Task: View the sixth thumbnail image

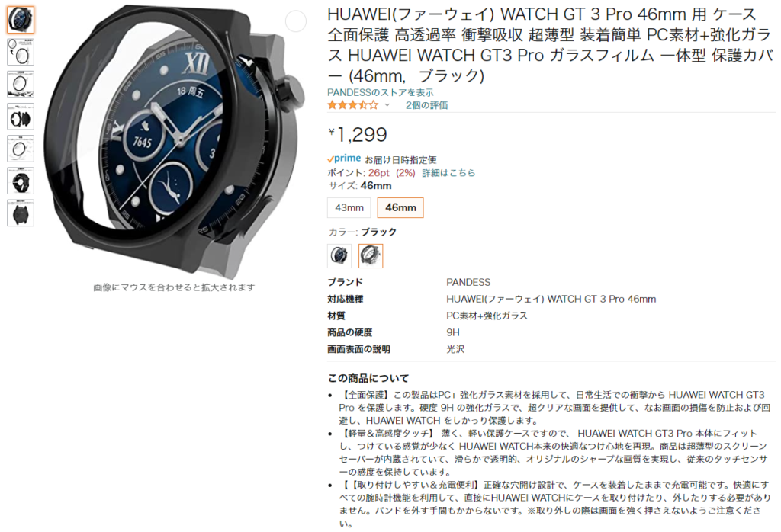Action: (x=21, y=181)
